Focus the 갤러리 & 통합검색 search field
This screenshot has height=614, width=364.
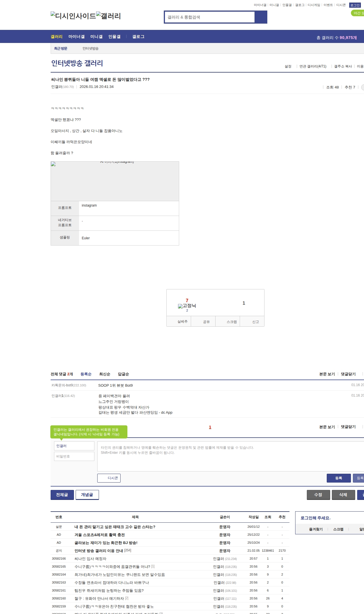click(210, 17)
